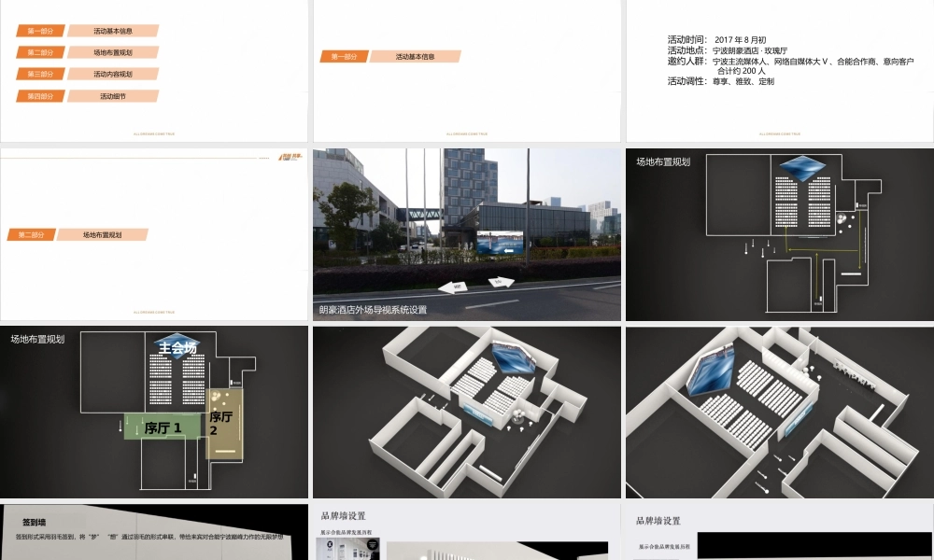The image size is (934, 560).
Task: Click the 序厅 1 green area label
Action: (163, 427)
